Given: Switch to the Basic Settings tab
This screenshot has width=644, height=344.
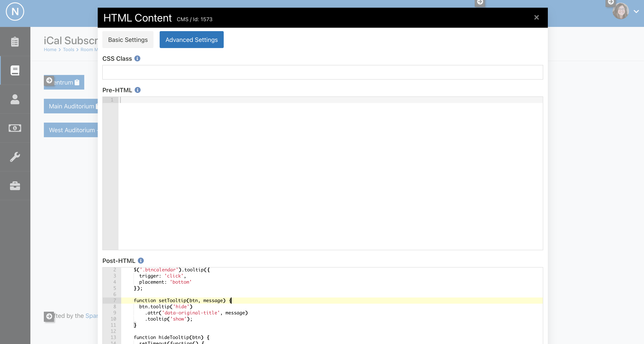Looking at the screenshot, I should pyautogui.click(x=128, y=40).
